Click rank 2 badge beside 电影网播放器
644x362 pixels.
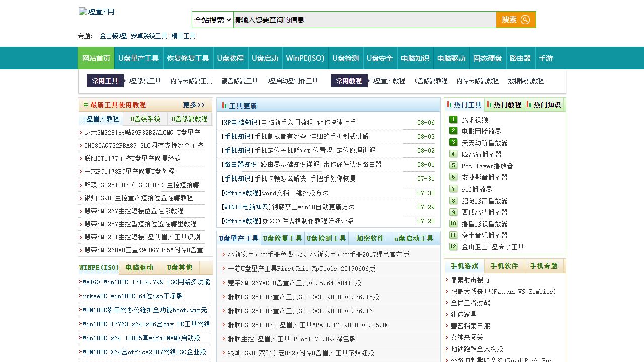(453, 131)
